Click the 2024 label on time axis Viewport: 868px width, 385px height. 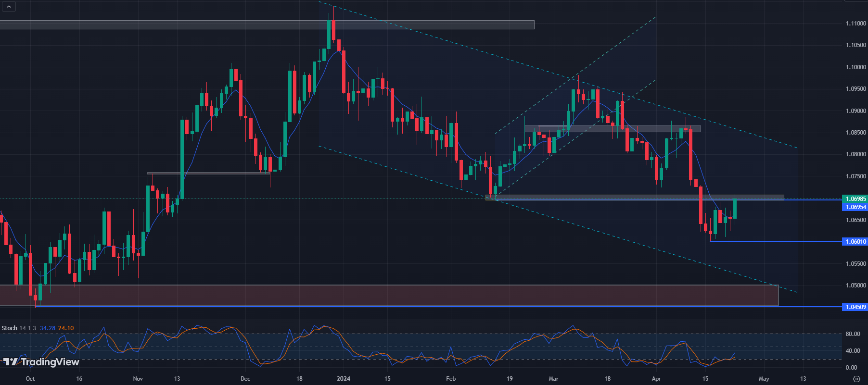[344, 379]
